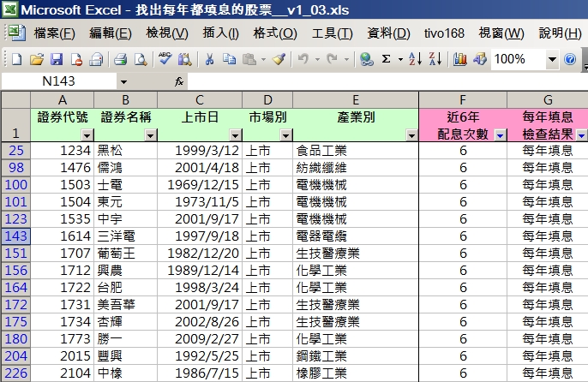Cut the selection with the scissors icon

coord(209,59)
